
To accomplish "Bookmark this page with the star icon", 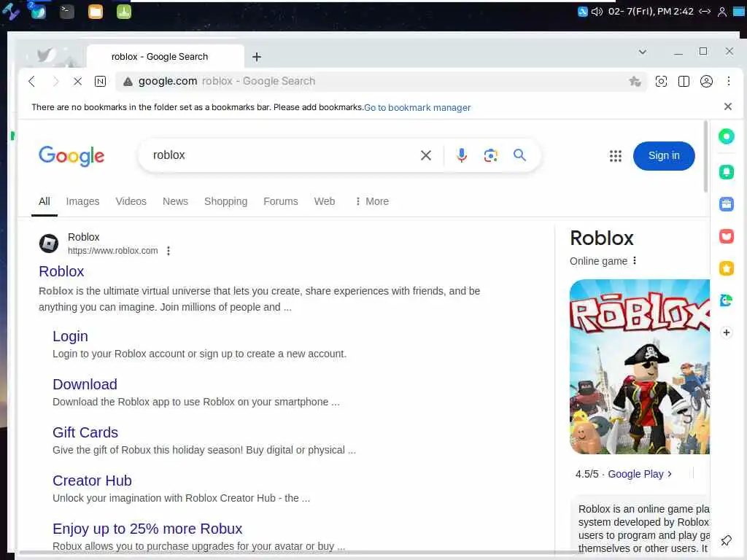I will click(635, 82).
